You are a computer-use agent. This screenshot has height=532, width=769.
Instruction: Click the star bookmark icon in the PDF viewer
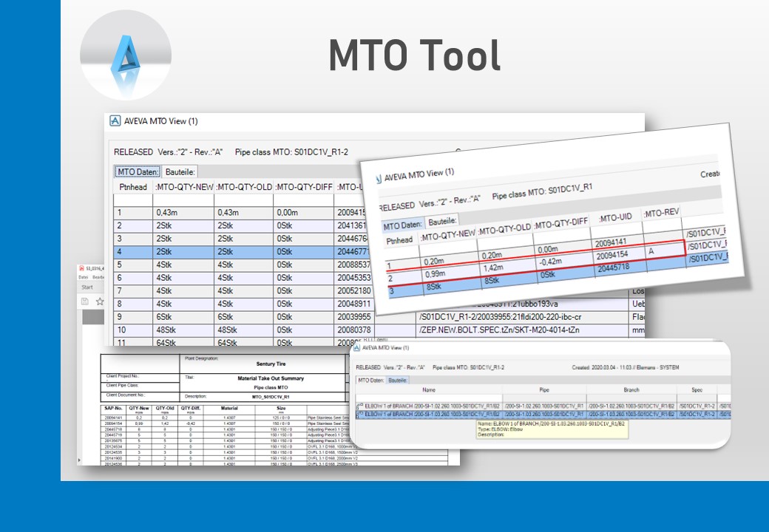[100, 301]
